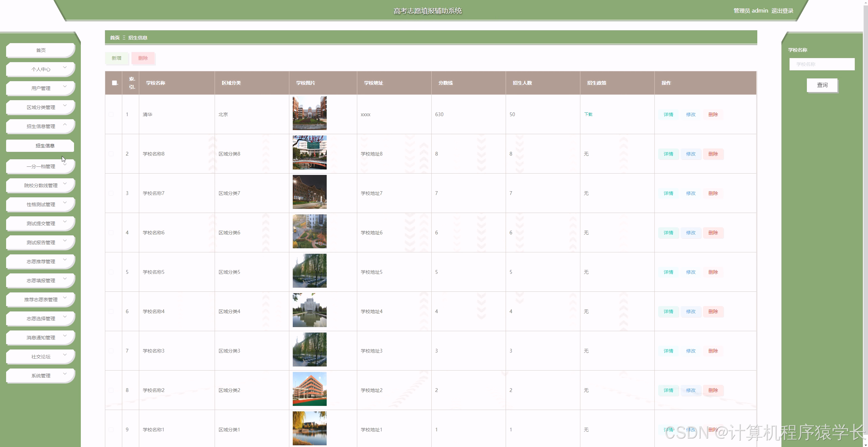This screenshot has width=868, height=447.
Task: Click the 首页 breadcrumb link
Action: [115, 38]
